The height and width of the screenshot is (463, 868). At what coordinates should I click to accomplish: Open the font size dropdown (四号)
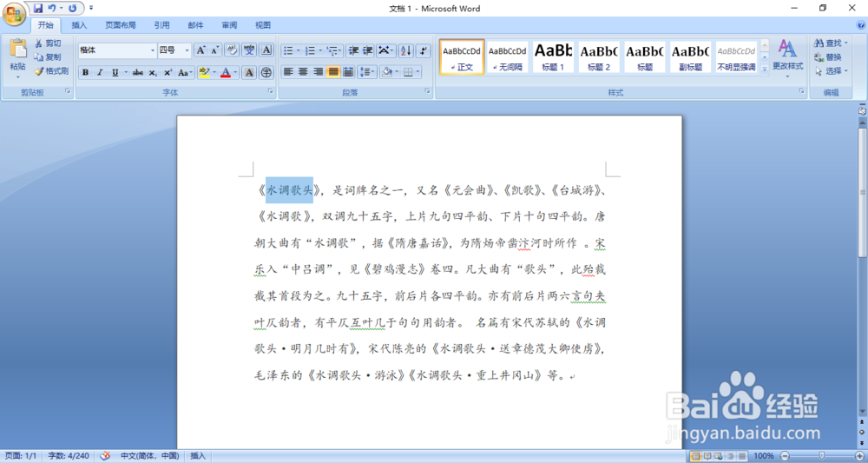(187, 50)
